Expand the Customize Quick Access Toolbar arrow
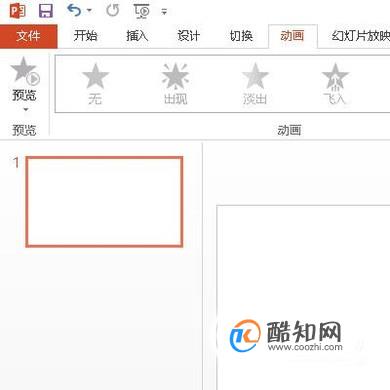Image resolution: width=390 pixels, height=390 pixels. tap(164, 12)
